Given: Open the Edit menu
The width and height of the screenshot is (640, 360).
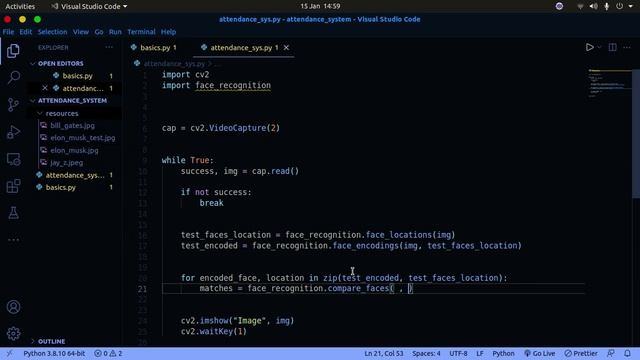Looking at the screenshot, I should (x=25, y=32).
